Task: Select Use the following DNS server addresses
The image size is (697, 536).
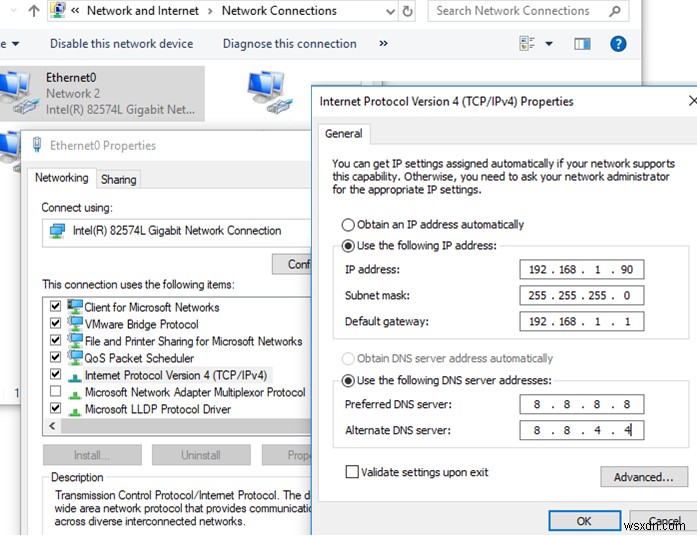Action: (348, 380)
